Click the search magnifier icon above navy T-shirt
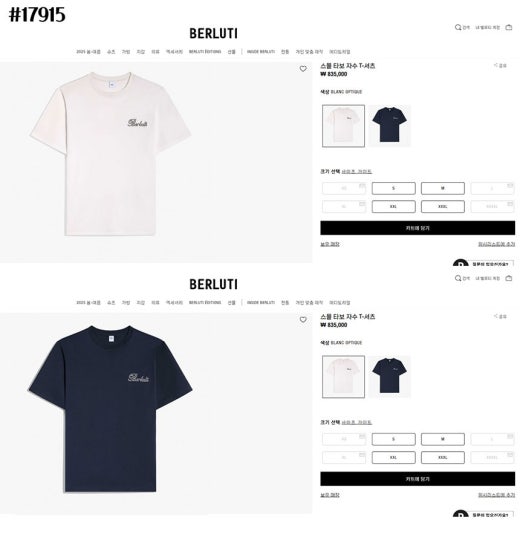 click(458, 278)
